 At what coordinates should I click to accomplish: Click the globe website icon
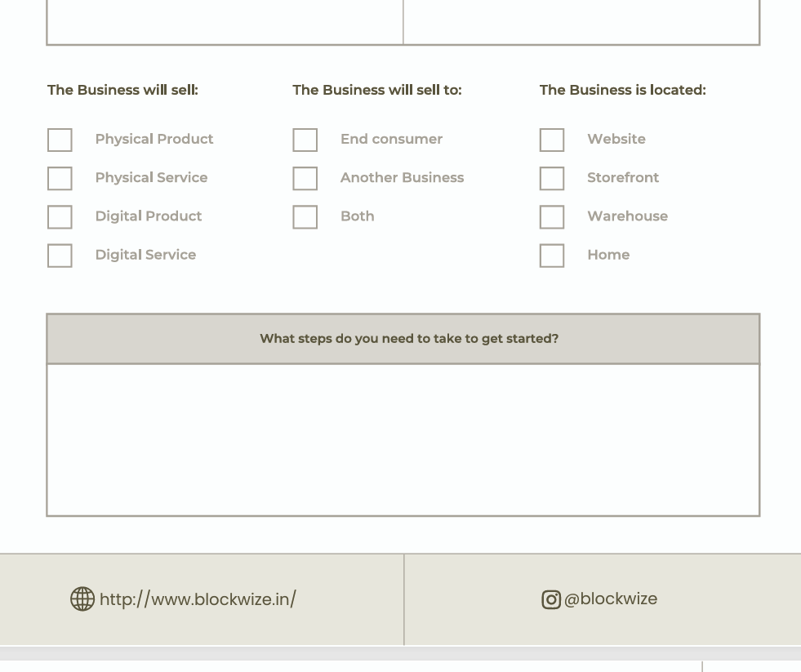click(x=82, y=599)
